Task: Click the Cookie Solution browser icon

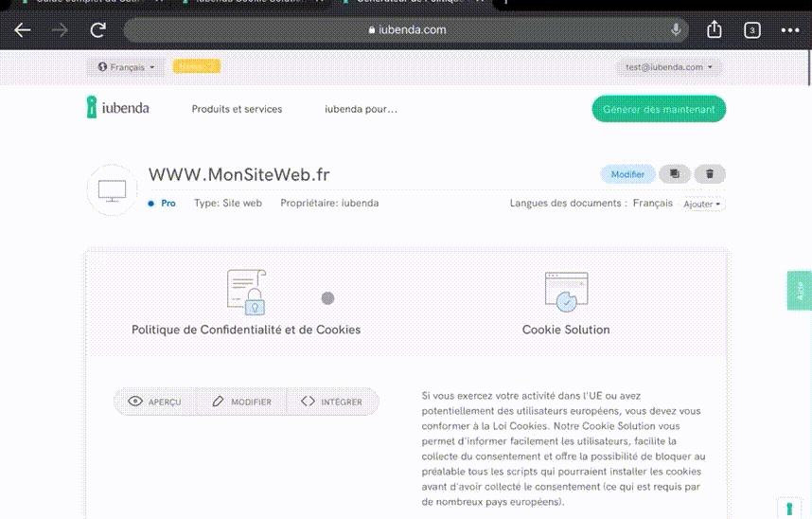Action: pyautogui.click(x=566, y=292)
